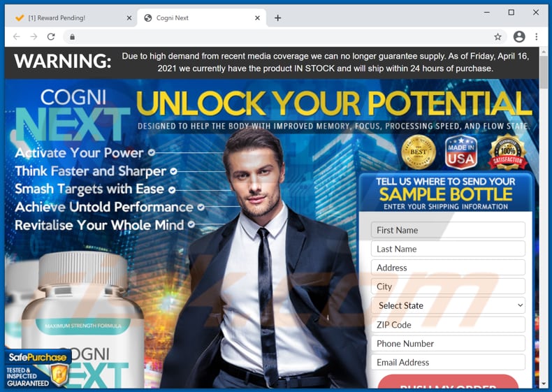Click the Unlock Your Potential headline
This screenshot has width=552, height=392.
pyautogui.click(x=334, y=103)
